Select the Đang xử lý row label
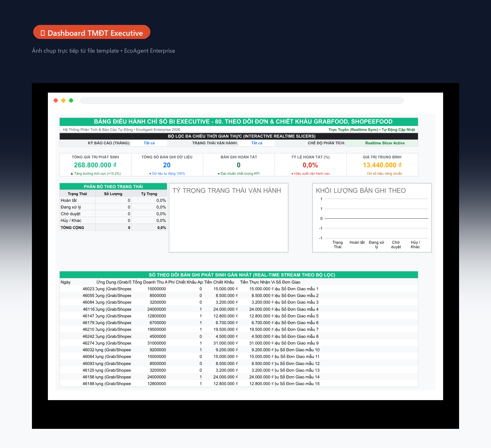Image resolution: width=491 pixels, height=448 pixels. coord(71,207)
